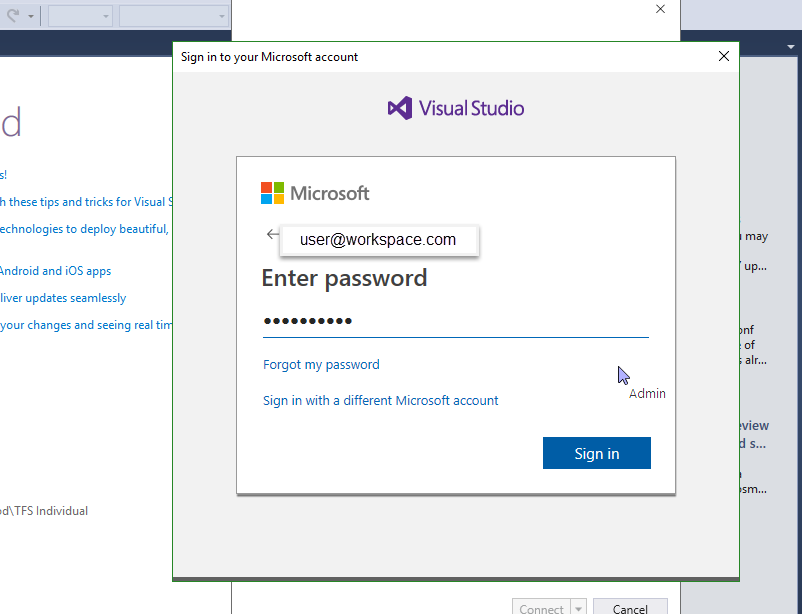Expand the Redo dropdown arrow
This screenshot has height=614, width=802.
tap(31, 16)
